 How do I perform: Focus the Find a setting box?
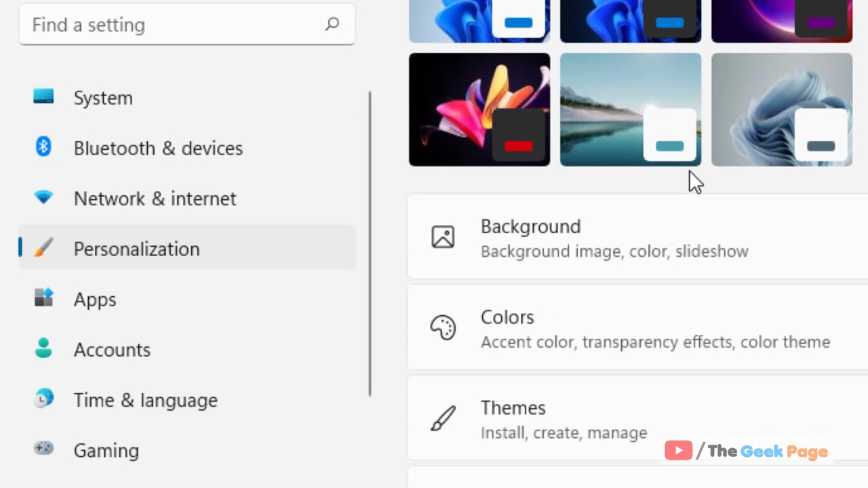coord(187,24)
